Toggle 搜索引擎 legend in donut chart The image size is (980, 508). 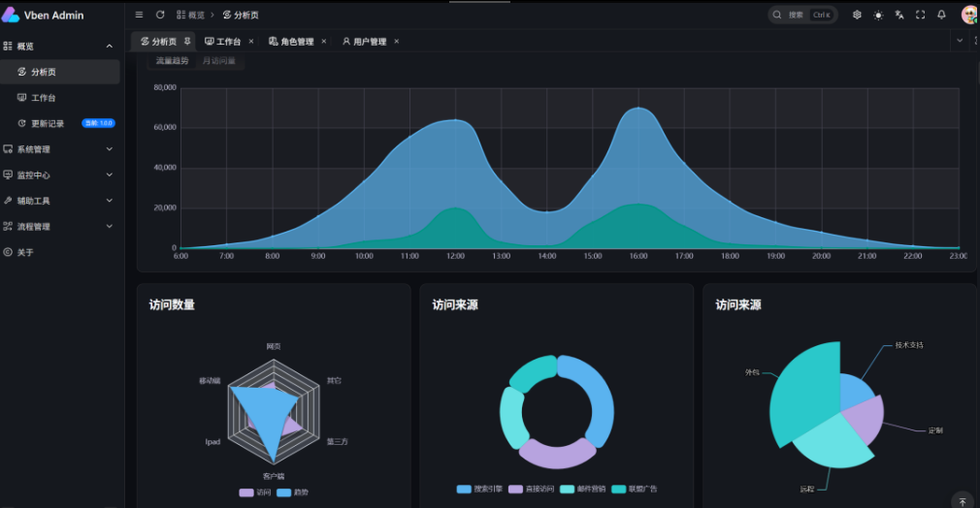pyautogui.click(x=479, y=489)
